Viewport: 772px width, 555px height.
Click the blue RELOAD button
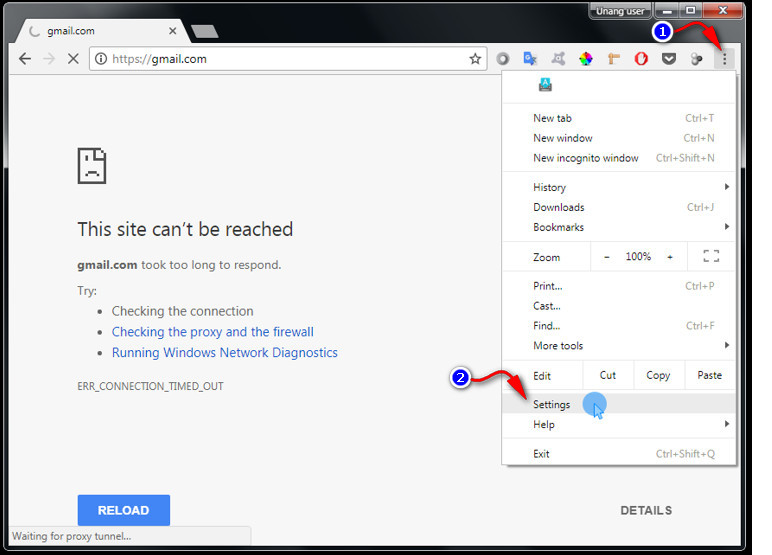[124, 510]
